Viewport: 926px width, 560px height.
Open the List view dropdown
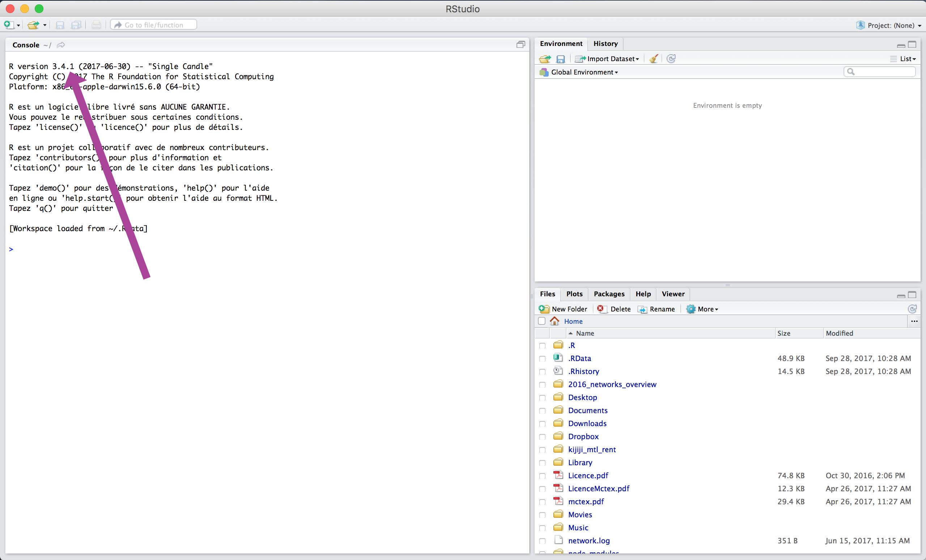(903, 59)
